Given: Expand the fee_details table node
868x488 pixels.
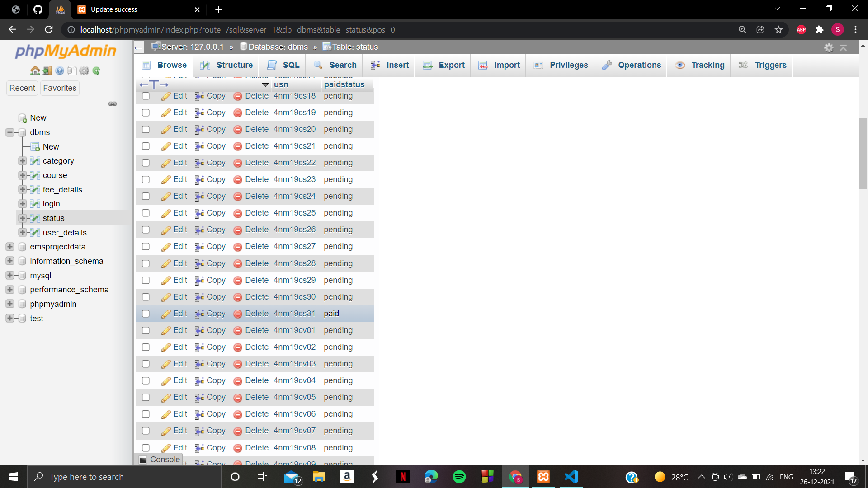Looking at the screenshot, I should (x=22, y=190).
